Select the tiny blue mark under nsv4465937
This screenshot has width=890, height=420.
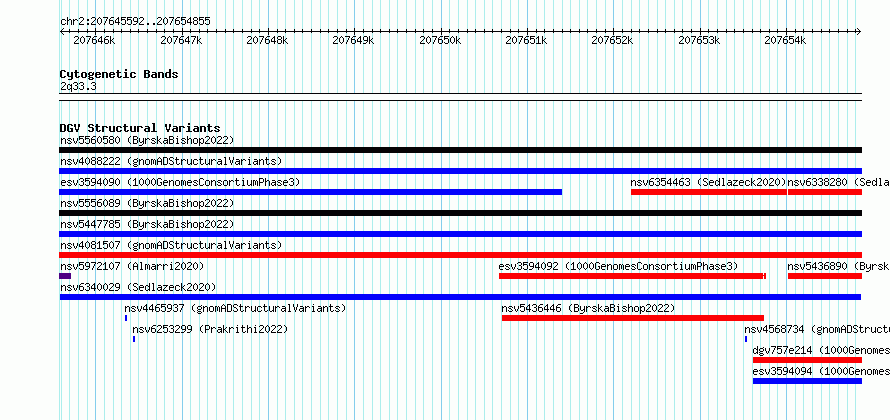(126, 318)
